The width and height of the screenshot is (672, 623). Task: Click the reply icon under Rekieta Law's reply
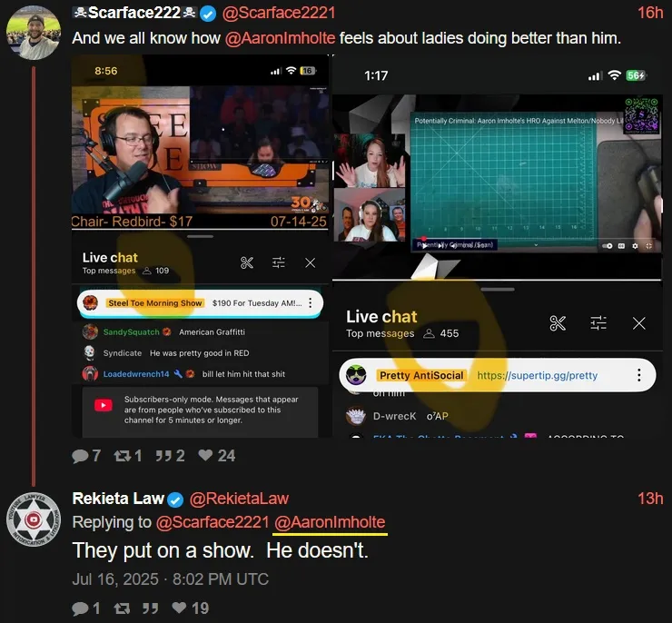click(80, 608)
